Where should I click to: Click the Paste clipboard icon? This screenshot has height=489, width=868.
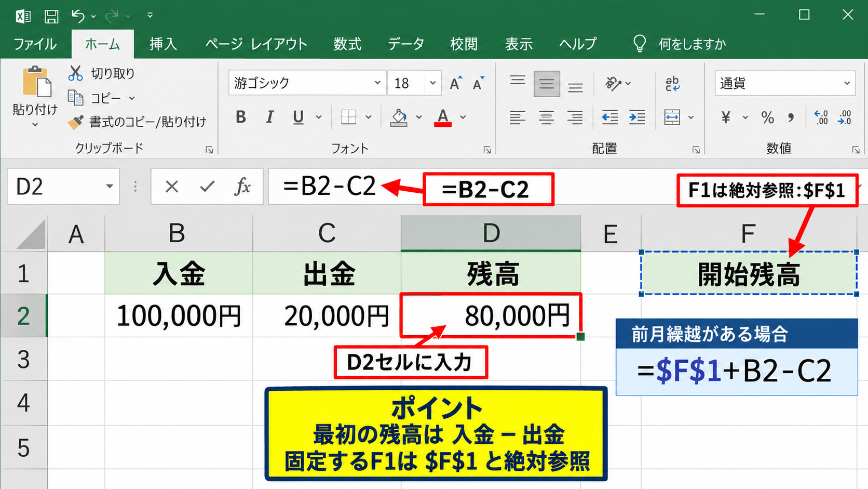point(36,82)
